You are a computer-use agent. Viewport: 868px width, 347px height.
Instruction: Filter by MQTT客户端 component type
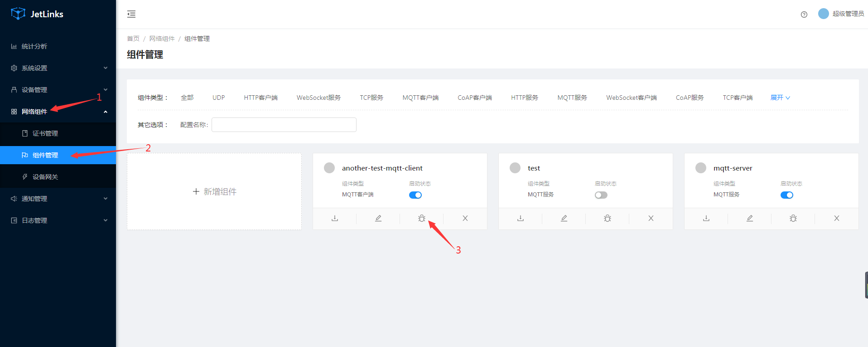tap(420, 98)
